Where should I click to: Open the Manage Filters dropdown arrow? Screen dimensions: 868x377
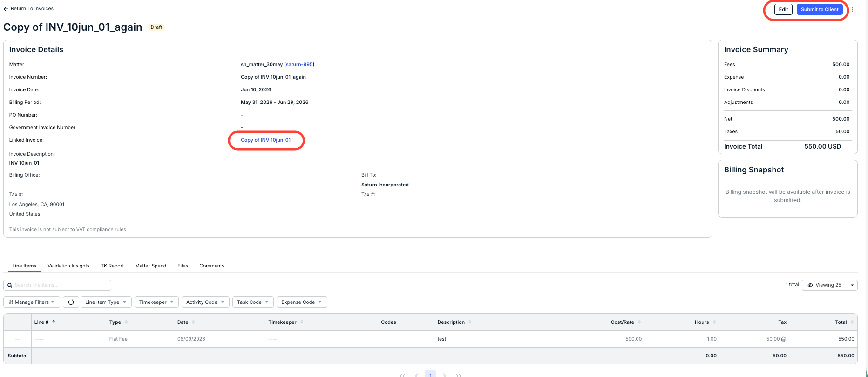pos(53,302)
